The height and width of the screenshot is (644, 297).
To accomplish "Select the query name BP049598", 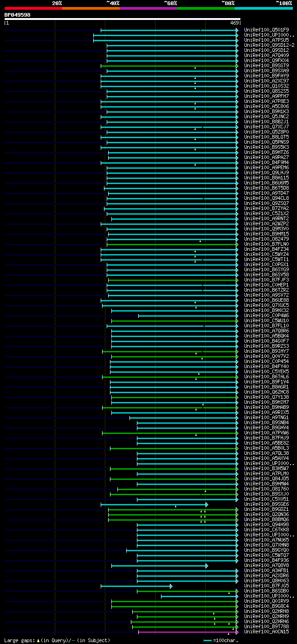I will click(18, 15).
